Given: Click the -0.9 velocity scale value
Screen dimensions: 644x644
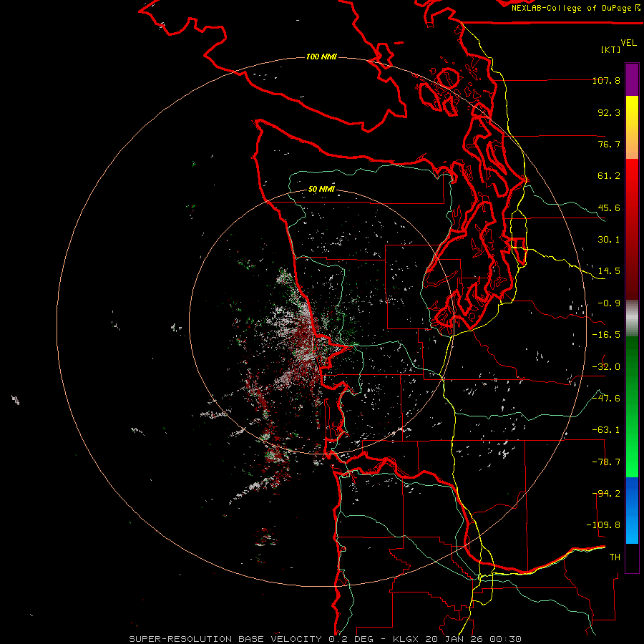Looking at the screenshot, I should [609, 303].
